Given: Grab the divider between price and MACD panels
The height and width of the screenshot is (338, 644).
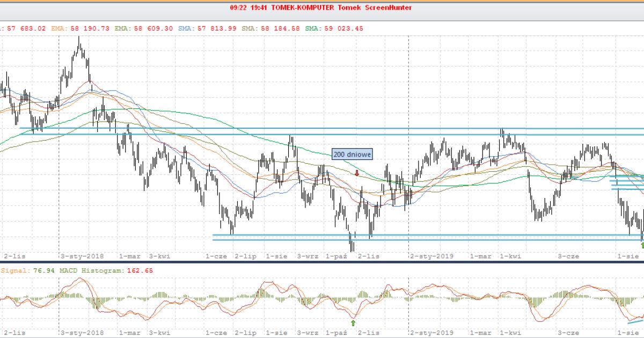Looking at the screenshot, I should coord(322,261).
